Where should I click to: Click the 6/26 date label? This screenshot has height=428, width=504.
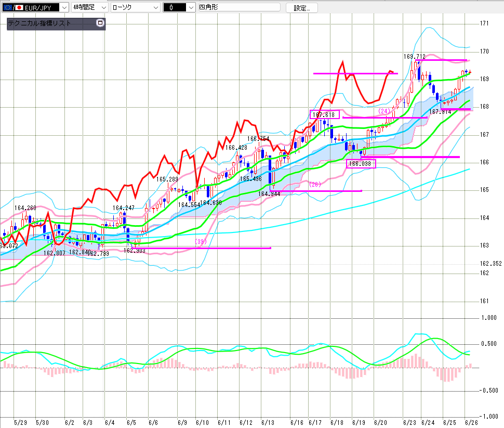point(472,422)
